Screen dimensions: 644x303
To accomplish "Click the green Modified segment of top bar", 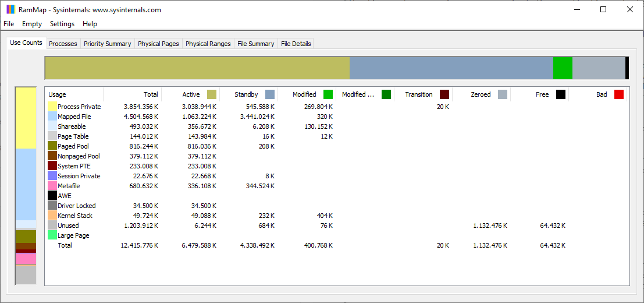I will (x=563, y=68).
